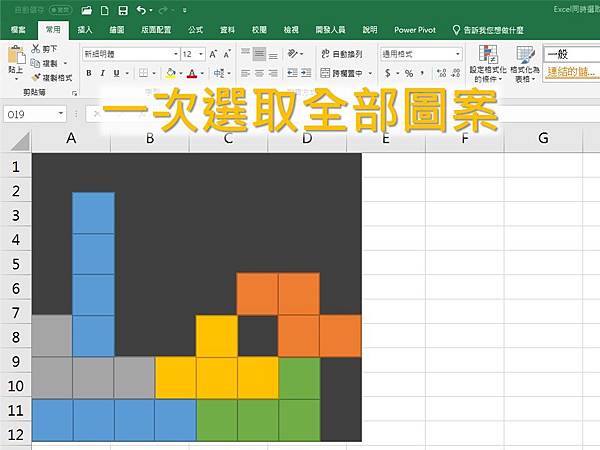Screen dimensions: 600x450
Task: Cut selection with the scissors icon
Action: 36,49
